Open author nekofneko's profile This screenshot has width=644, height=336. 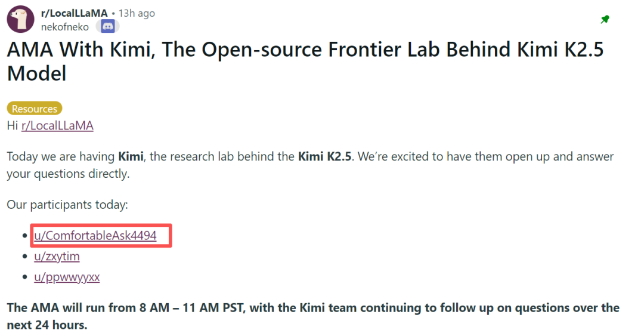(65, 27)
